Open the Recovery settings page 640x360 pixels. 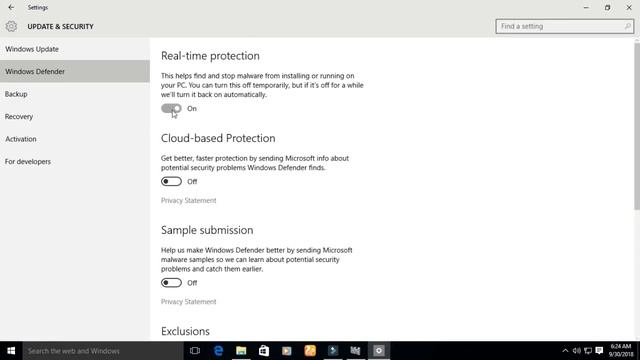point(75,116)
